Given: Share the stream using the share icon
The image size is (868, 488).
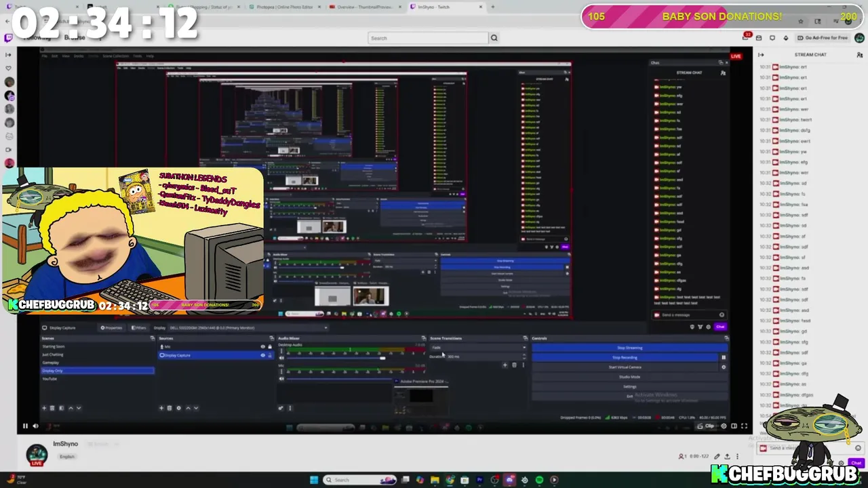Looking at the screenshot, I should (727, 456).
